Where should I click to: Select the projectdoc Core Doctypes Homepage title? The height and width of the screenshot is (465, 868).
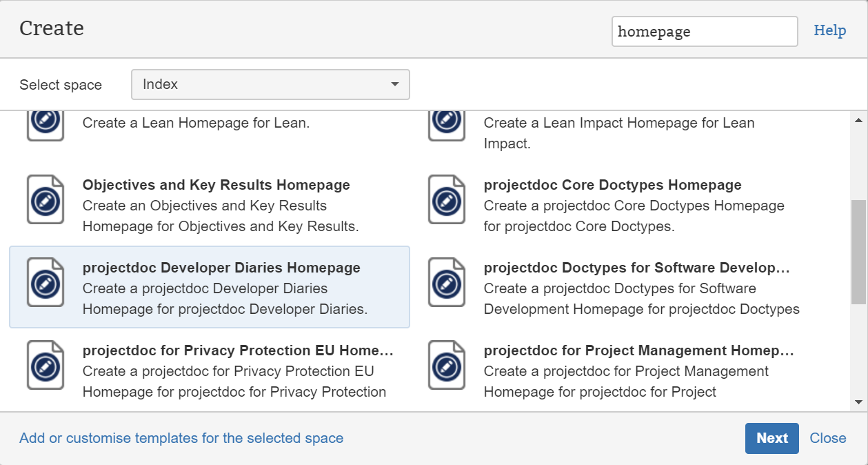point(612,185)
